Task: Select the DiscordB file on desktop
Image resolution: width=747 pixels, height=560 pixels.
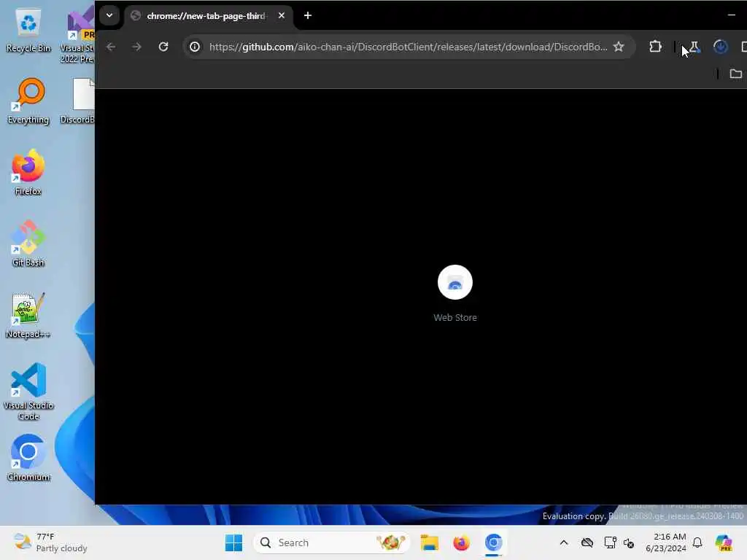Action: (x=78, y=101)
